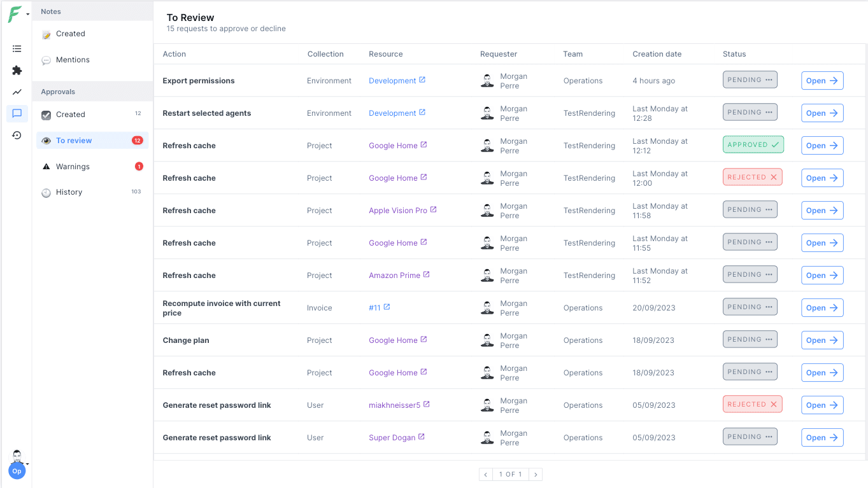Click the Team column header
Screen dimensions: 868x488
pos(573,54)
